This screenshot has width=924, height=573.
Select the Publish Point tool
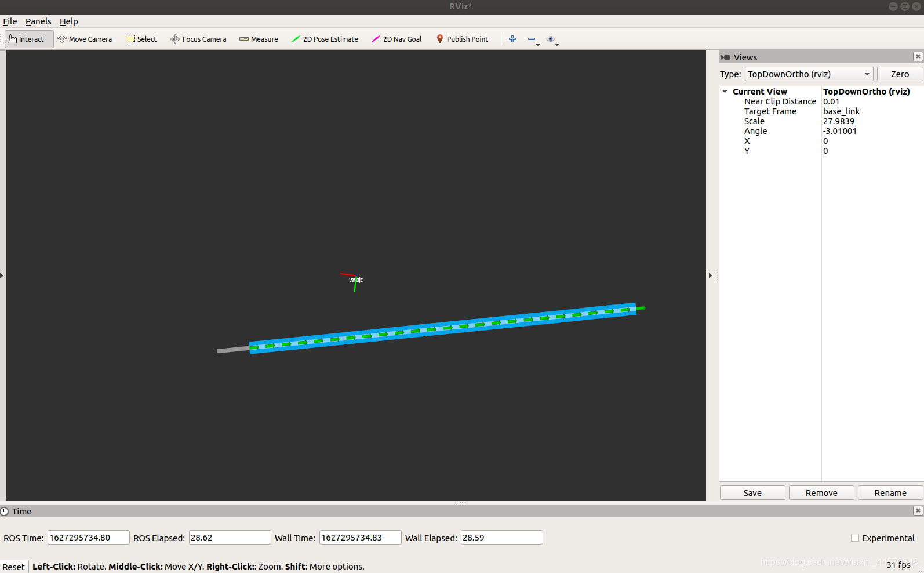pyautogui.click(x=462, y=39)
